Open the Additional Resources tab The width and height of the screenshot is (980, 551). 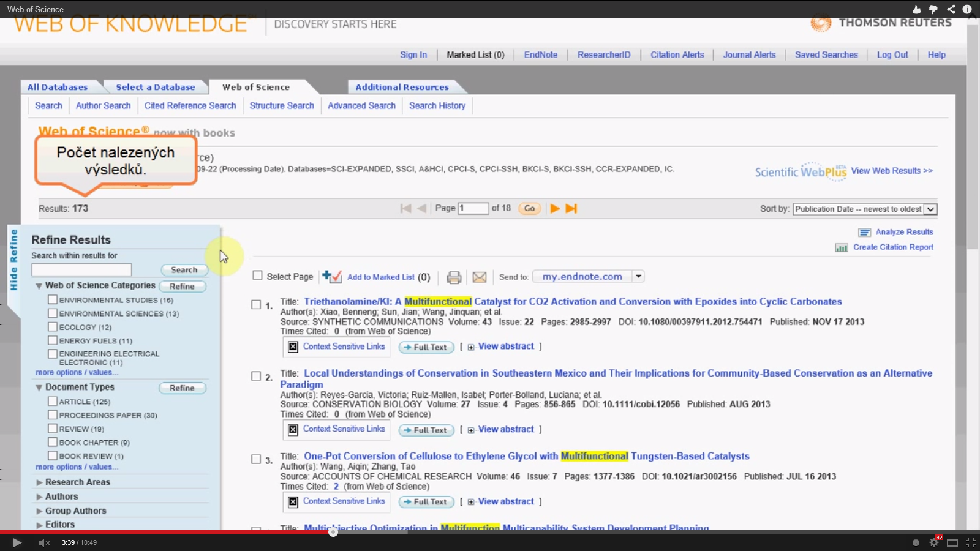[402, 87]
